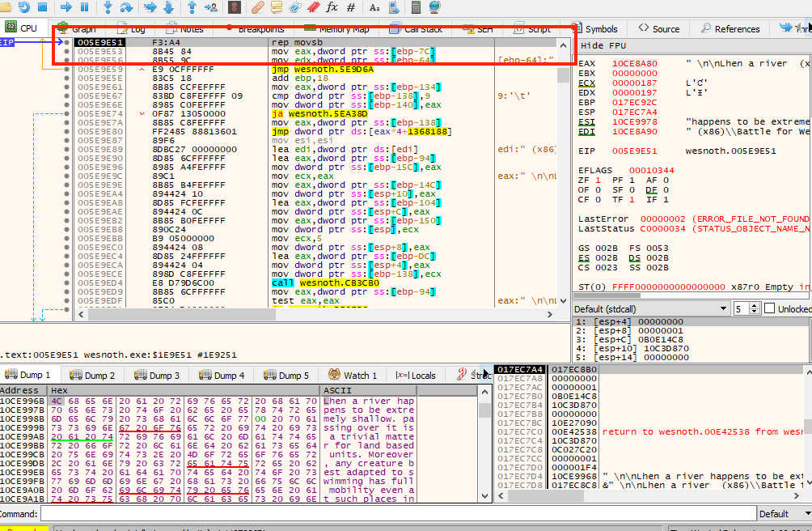812x531 pixels.
Task: Click disassembly horizontal scrollbar right arrow
Action: (549, 314)
